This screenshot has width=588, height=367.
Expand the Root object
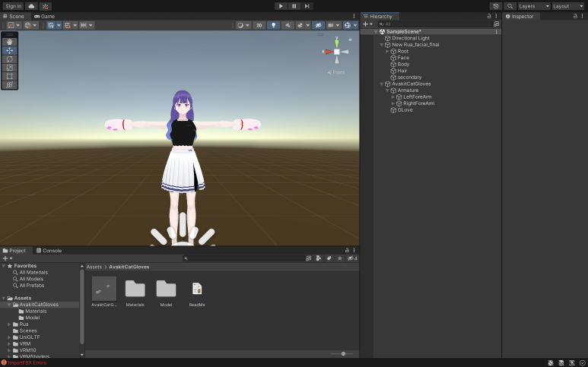point(387,52)
